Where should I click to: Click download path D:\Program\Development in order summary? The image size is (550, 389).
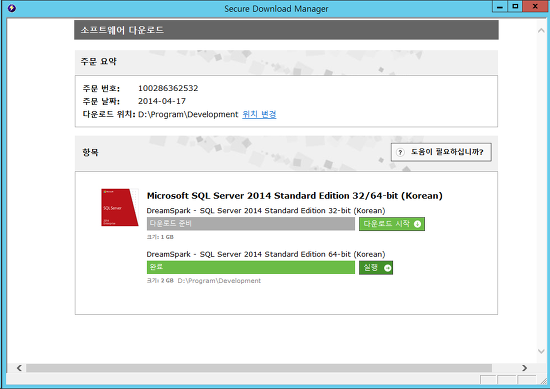pyautogui.click(x=188, y=114)
